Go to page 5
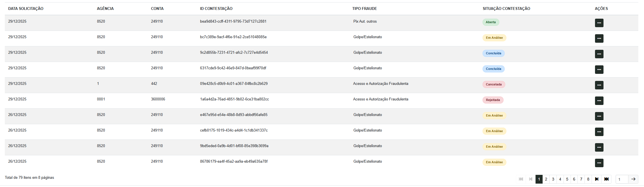This screenshot has width=644, height=187. (x=567, y=179)
